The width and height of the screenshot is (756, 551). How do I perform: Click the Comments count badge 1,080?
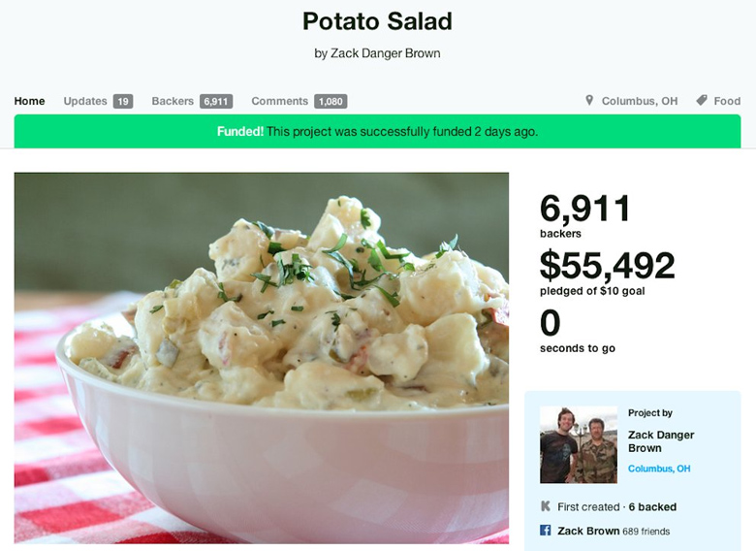[x=331, y=101]
